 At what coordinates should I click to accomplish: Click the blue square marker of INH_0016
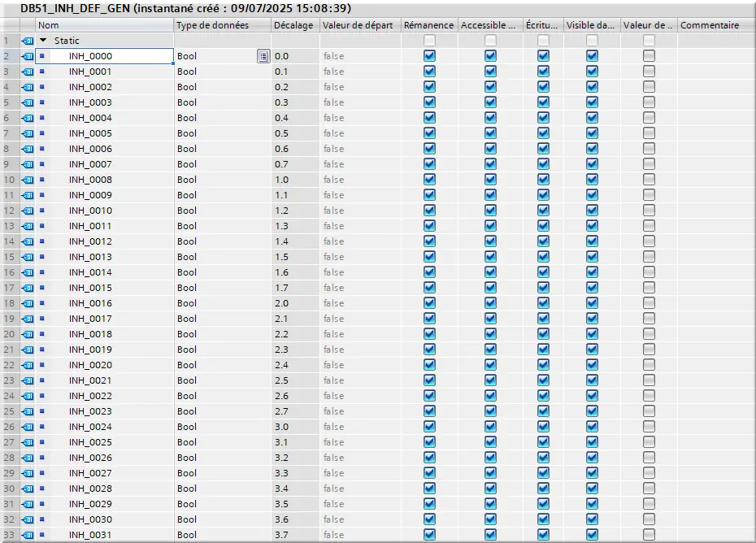42,303
